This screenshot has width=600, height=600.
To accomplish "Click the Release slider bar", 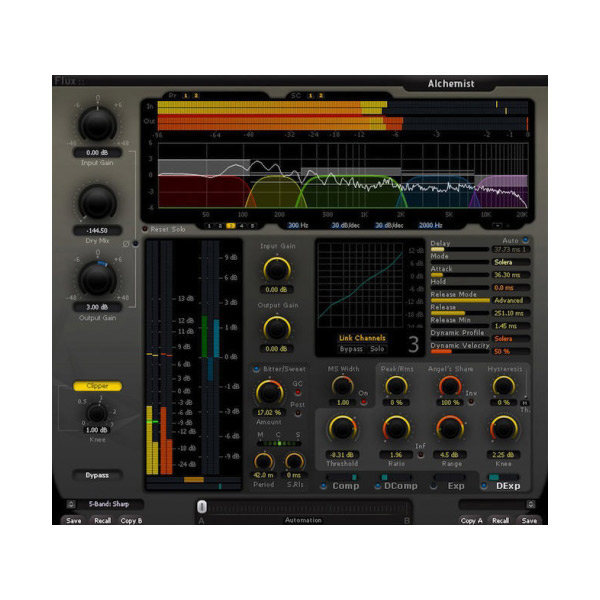I will point(460,313).
